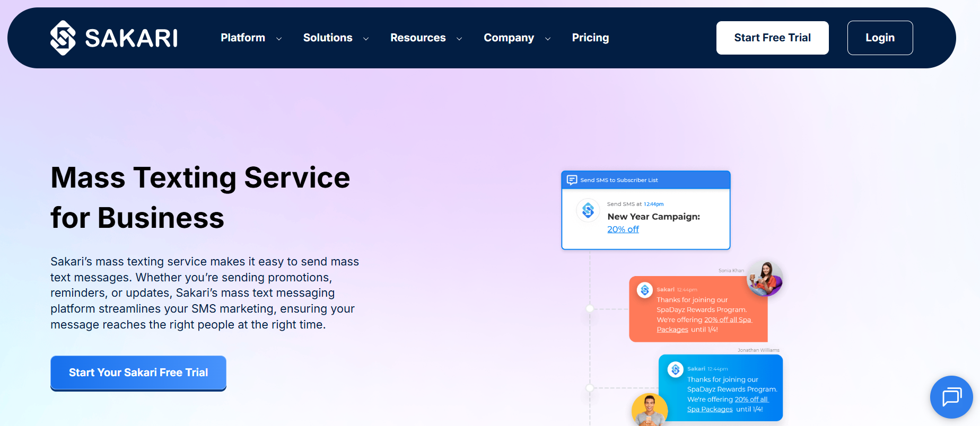
Task: Click the Login button
Action: [880, 38]
